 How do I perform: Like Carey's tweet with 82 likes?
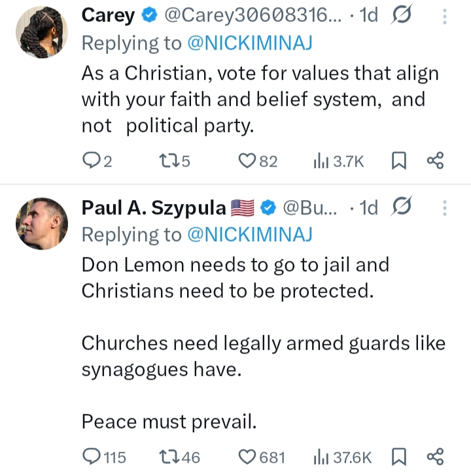click(258, 161)
